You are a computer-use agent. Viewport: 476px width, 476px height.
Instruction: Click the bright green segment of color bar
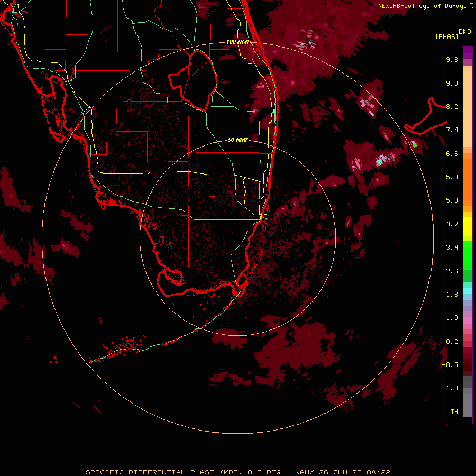click(467, 255)
